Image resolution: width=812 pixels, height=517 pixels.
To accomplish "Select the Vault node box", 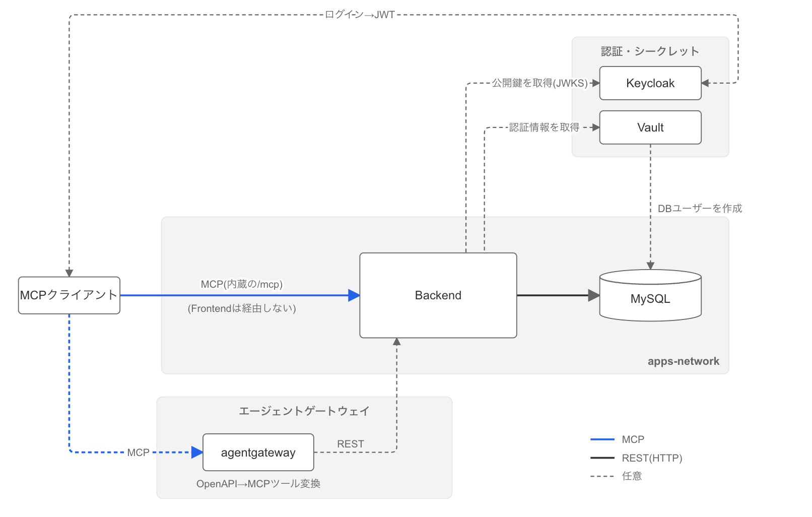I will pos(650,127).
